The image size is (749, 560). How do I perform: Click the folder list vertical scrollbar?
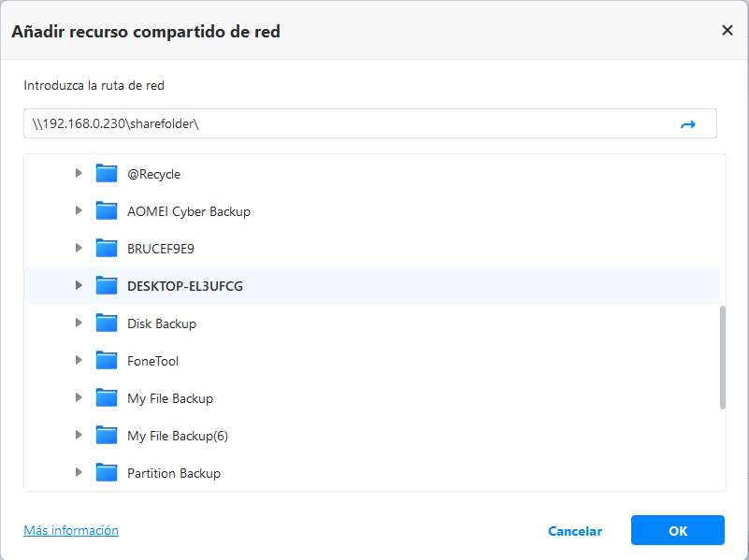tap(722, 356)
